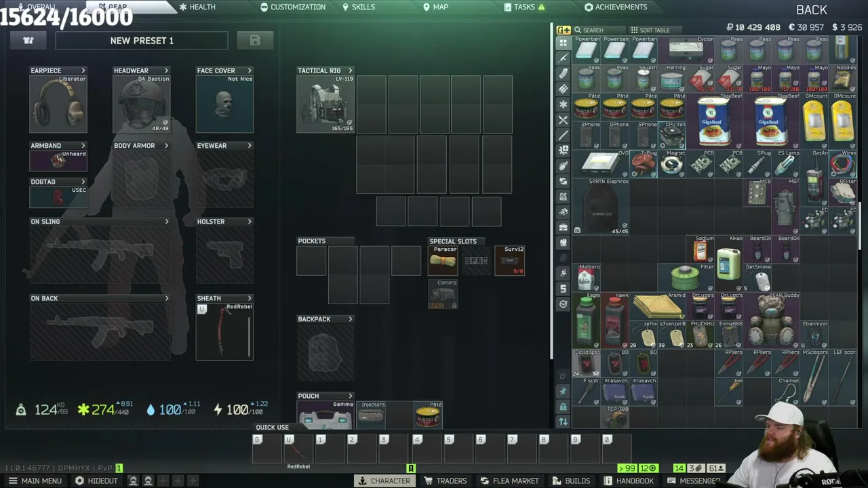Select the CPU fan item in stash
Viewport: 868px width, 488px height.
pos(672,136)
